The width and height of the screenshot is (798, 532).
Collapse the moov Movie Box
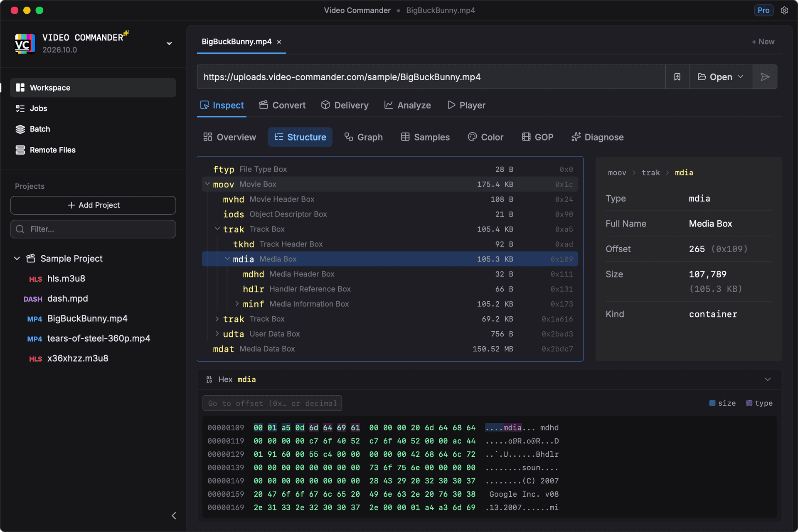pyautogui.click(x=207, y=184)
